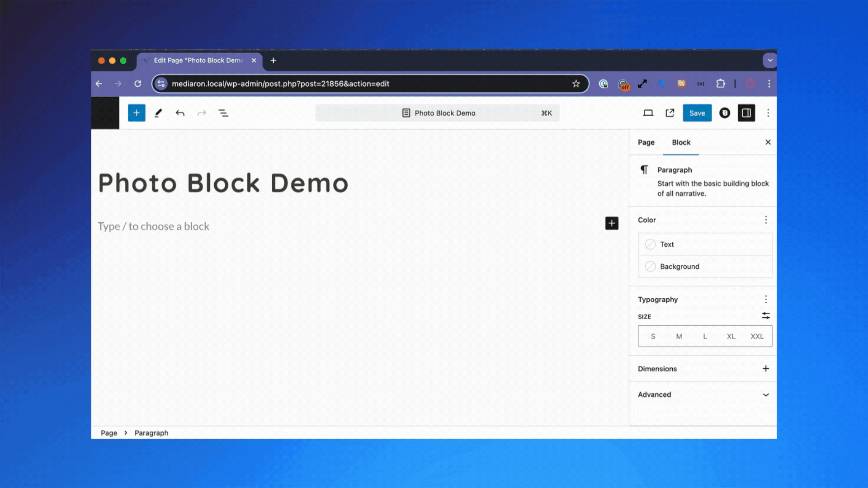Click the Paragraph block title in sidebar
868x488 pixels.
(x=675, y=170)
